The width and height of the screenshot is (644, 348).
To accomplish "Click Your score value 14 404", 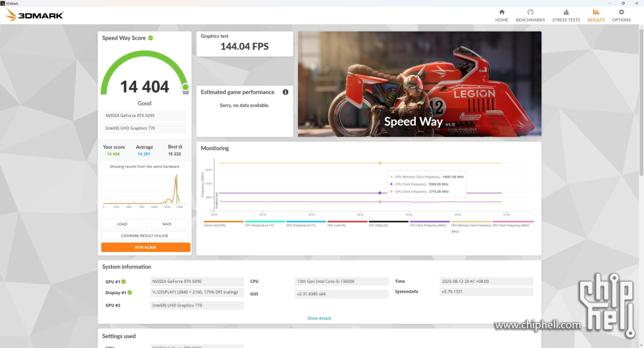I will [x=113, y=154].
